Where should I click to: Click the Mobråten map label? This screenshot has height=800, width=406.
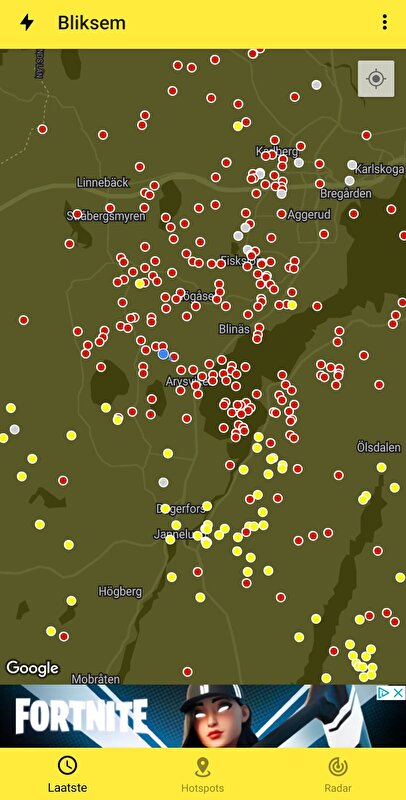(x=95, y=679)
